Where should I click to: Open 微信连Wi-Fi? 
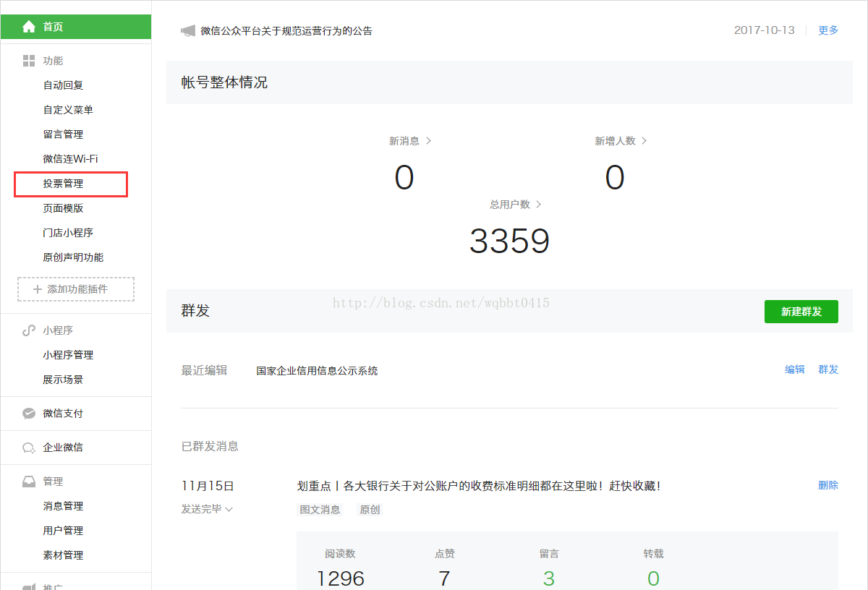coord(70,159)
